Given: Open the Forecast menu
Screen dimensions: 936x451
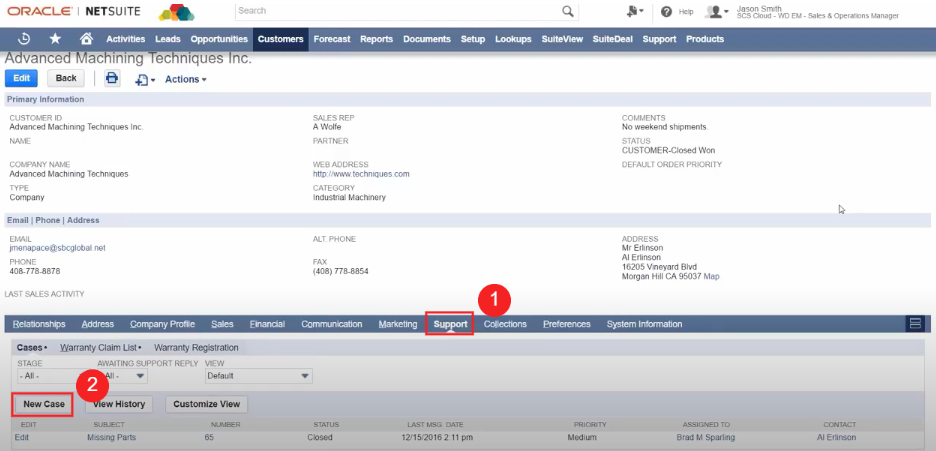Looking at the screenshot, I should tap(332, 39).
